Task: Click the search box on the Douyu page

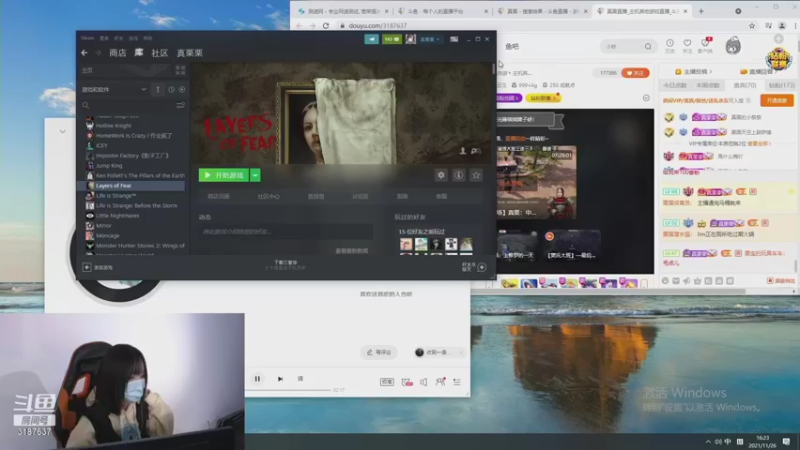Action: (x=627, y=46)
